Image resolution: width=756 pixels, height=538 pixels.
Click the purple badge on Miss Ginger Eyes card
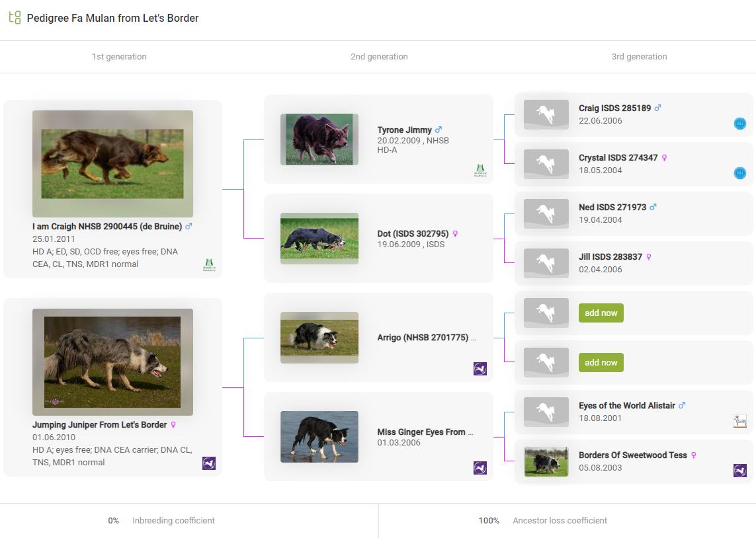point(480,468)
